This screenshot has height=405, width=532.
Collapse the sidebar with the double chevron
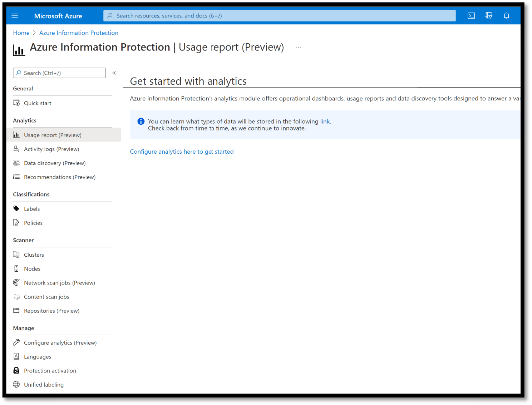[114, 73]
